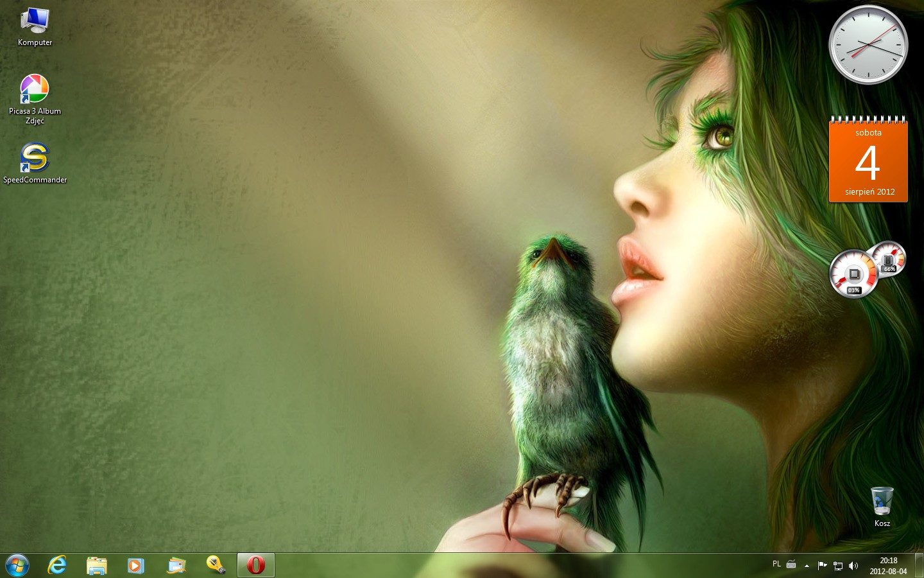The width and height of the screenshot is (924, 578).
Task: Open Action Center flag notification icon
Action: point(822,565)
